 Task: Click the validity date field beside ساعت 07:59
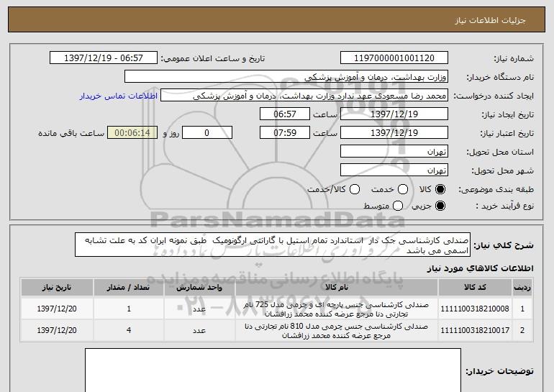click(394, 133)
